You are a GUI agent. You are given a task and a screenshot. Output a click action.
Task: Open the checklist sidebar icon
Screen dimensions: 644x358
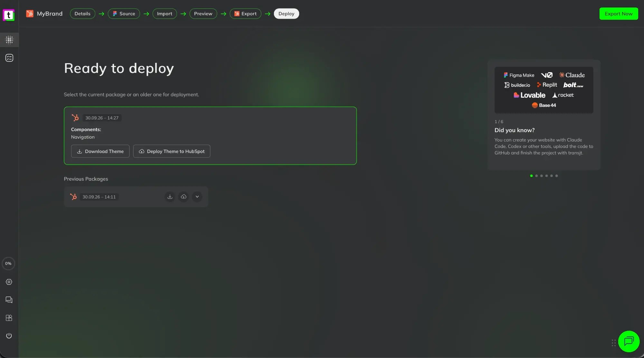pyautogui.click(x=9, y=58)
